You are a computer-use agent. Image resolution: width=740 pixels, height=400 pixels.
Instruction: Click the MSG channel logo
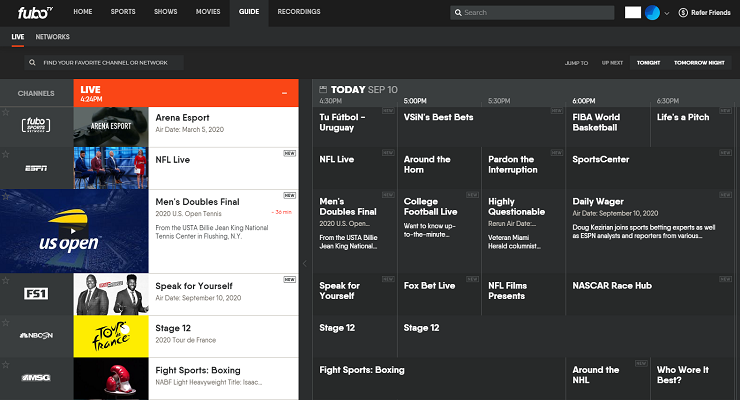click(36, 377)
